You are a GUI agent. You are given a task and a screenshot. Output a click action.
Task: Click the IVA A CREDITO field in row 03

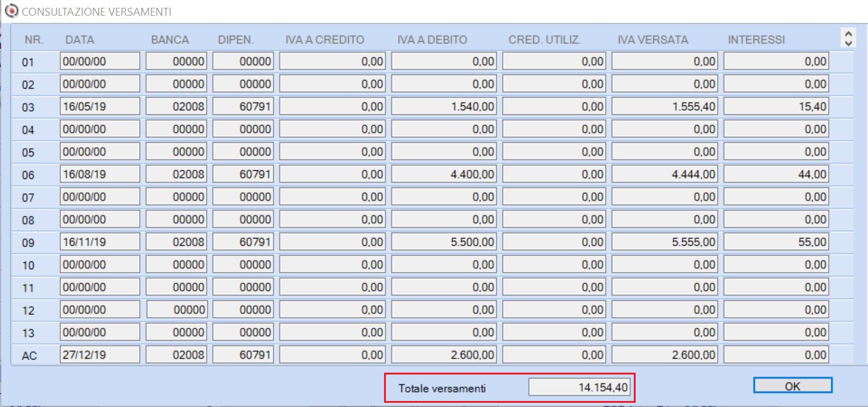(333, 107)
